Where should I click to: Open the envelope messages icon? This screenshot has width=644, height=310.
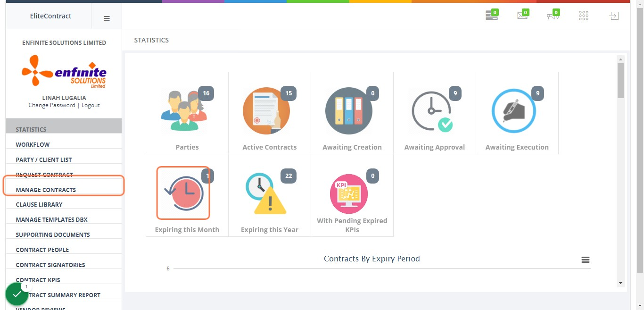(522, 16)
